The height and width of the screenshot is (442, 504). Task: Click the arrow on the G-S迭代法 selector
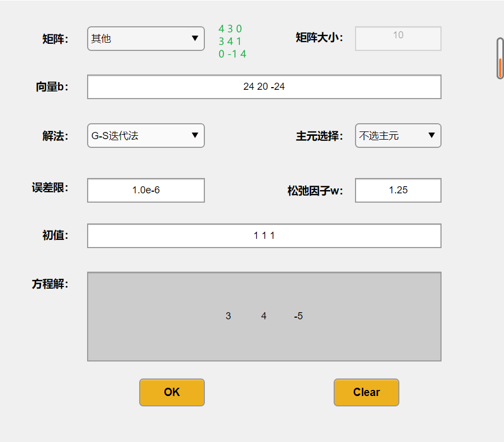(196, 135)
